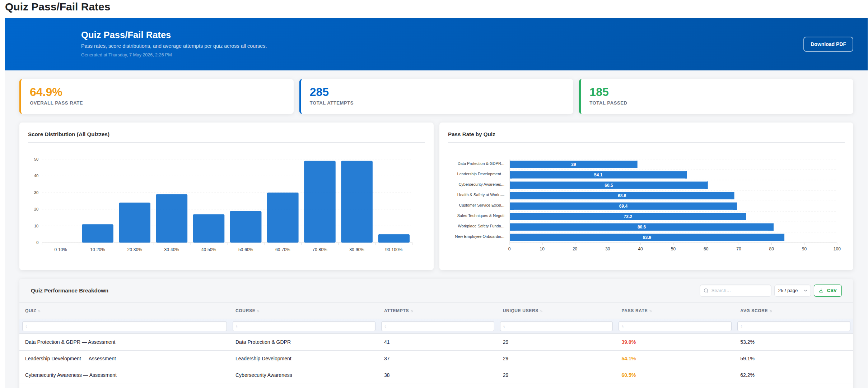Viewport: 868px width, 388px height.
Task: Focus the Search box above the table
Action: pyautogui.click(x=735, y=291)
